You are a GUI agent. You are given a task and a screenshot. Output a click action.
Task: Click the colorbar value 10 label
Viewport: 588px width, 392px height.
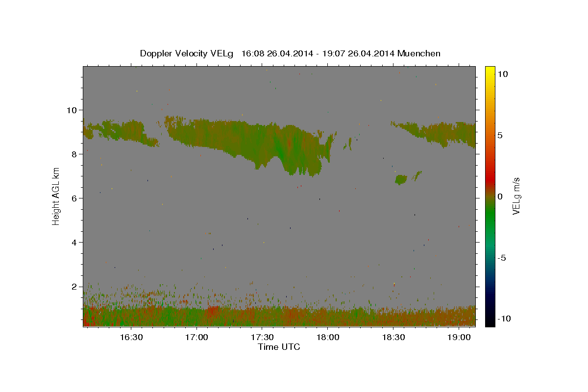point(502,73)
